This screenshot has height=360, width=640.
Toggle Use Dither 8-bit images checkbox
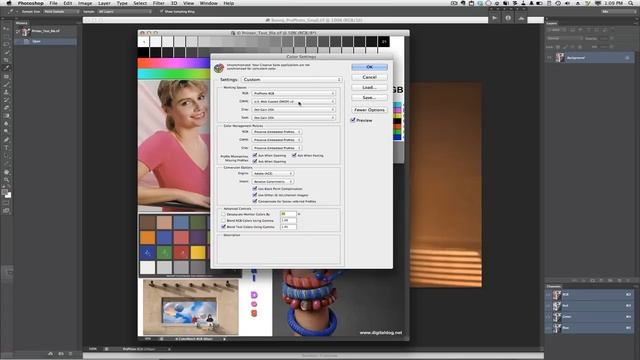pos(255,195)
